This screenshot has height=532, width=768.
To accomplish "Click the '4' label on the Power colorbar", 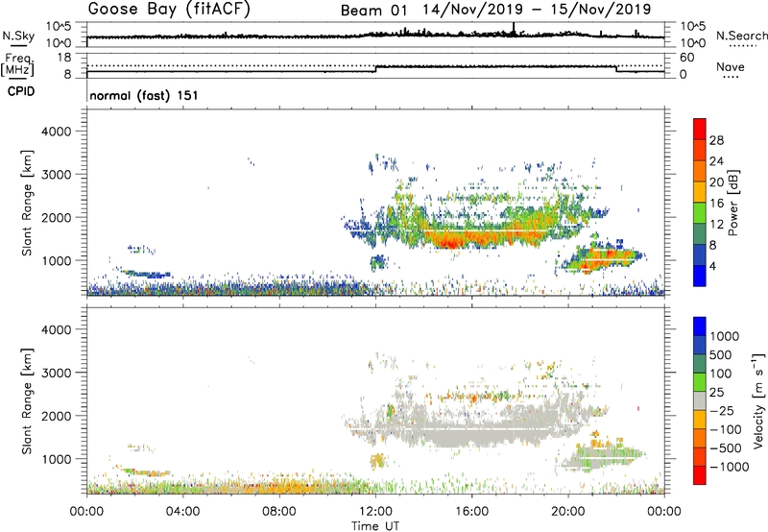I will (x=713, y=267).
